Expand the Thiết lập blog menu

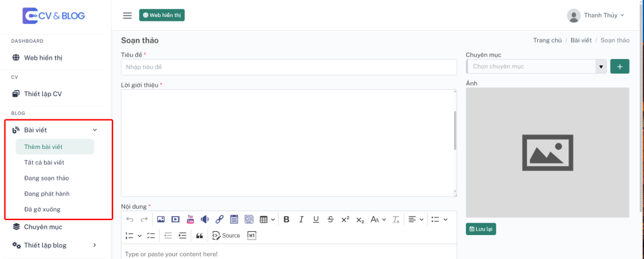[x=55, y=245]
